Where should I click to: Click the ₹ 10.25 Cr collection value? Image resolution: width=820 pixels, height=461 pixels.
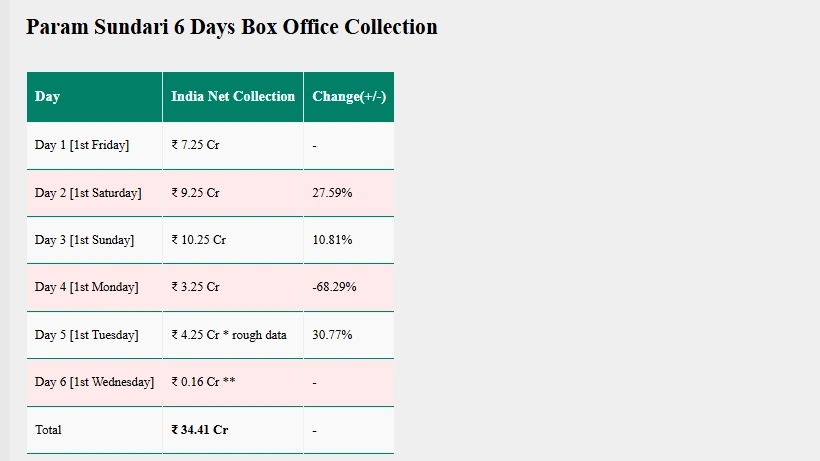click(x=199, y=240)
